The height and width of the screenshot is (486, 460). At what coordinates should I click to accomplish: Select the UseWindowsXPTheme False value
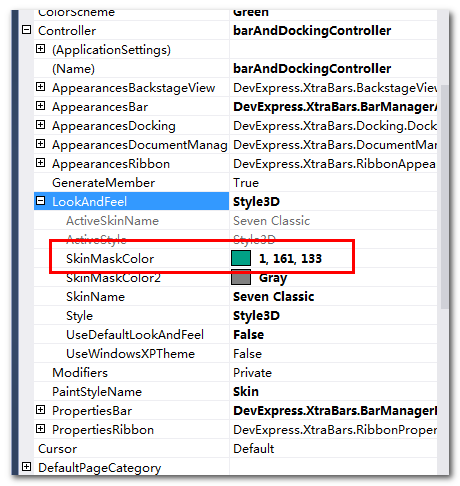(x=248, y=353)
